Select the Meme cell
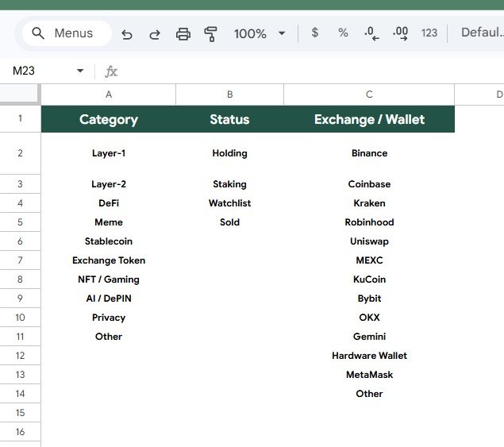The height and width of the screenshot is (447, 504). coord(109,222)
